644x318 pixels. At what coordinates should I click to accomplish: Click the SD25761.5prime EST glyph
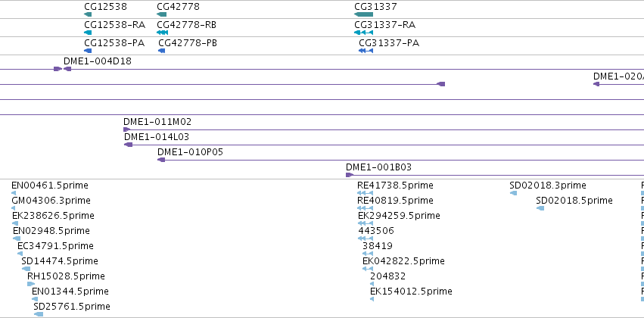pos(38,314)
